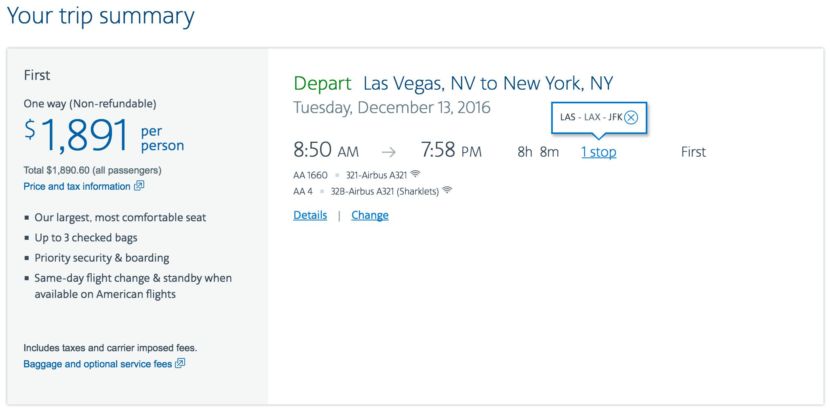The image size is (830, 415).
Task: Click the Your trip summary heading
Action: (x=100, y=16)
